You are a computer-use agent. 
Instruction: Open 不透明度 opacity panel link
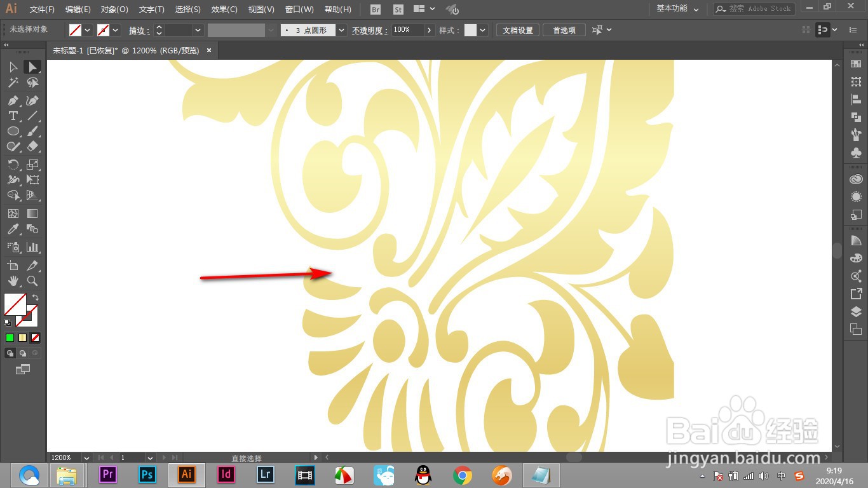coord(370,30)
